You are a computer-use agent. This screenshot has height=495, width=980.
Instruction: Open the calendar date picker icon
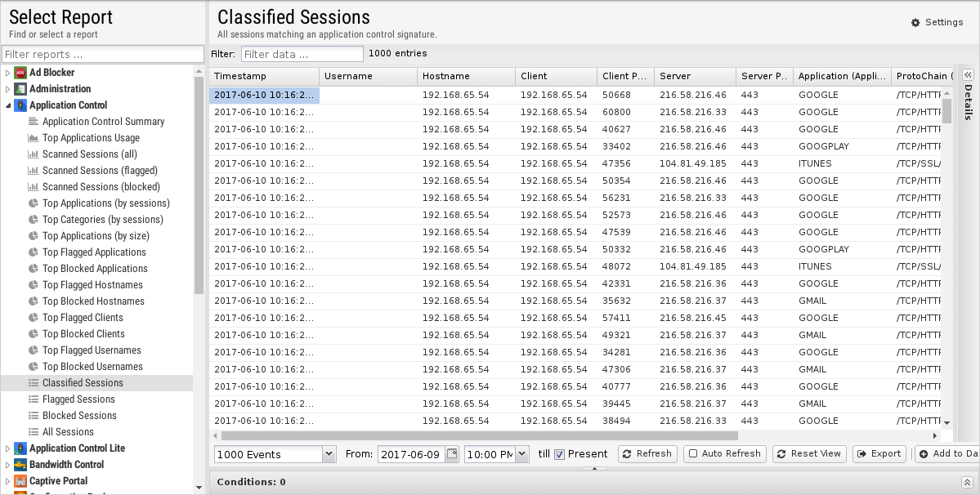[452, 454]
